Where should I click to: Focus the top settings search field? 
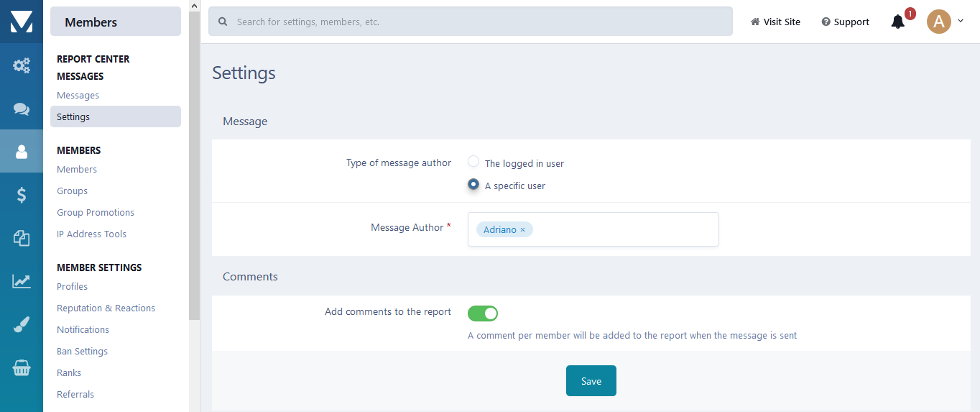point(471,22)
